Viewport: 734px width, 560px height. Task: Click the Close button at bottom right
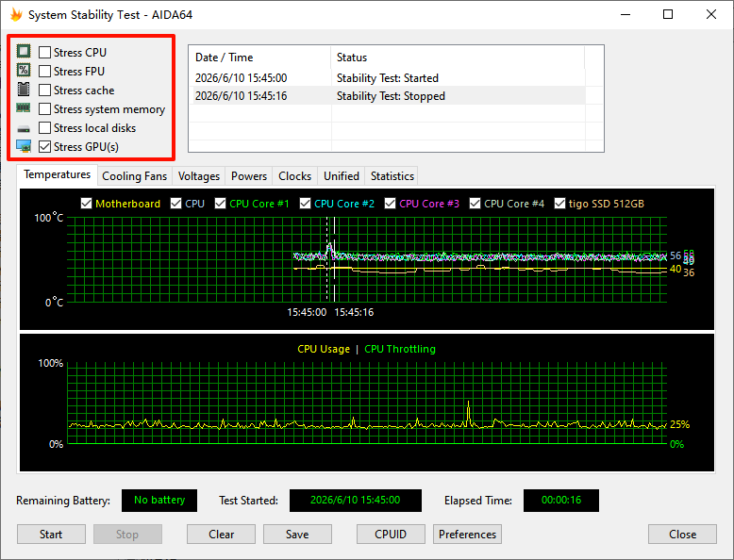point(682,535)
